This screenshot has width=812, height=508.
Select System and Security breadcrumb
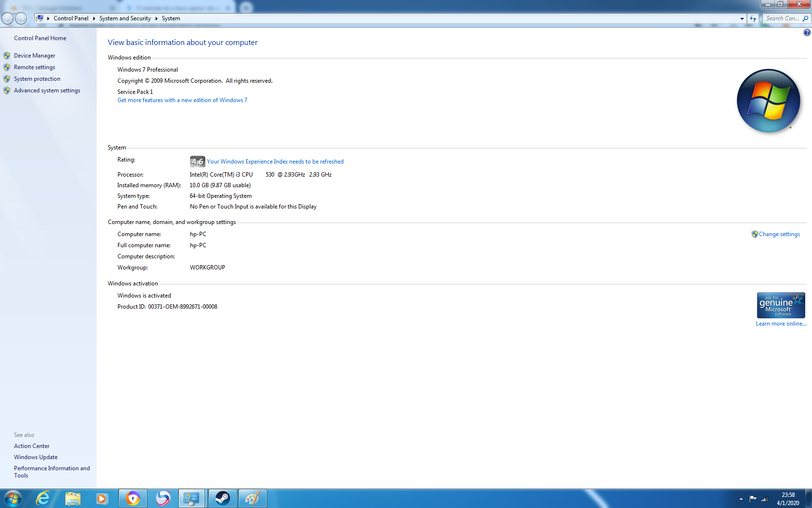[x=125, y=18]
